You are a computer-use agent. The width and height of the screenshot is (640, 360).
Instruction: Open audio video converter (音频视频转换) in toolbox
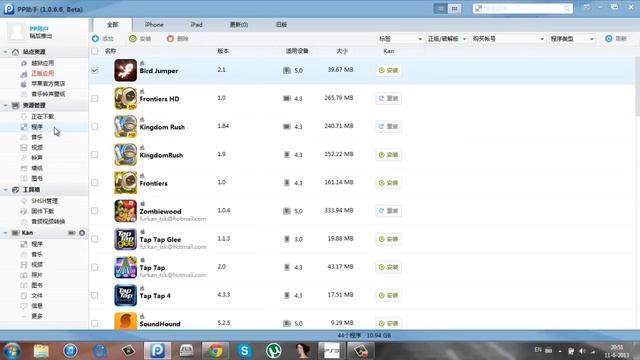pyautogui.click(x=48, y=221)
